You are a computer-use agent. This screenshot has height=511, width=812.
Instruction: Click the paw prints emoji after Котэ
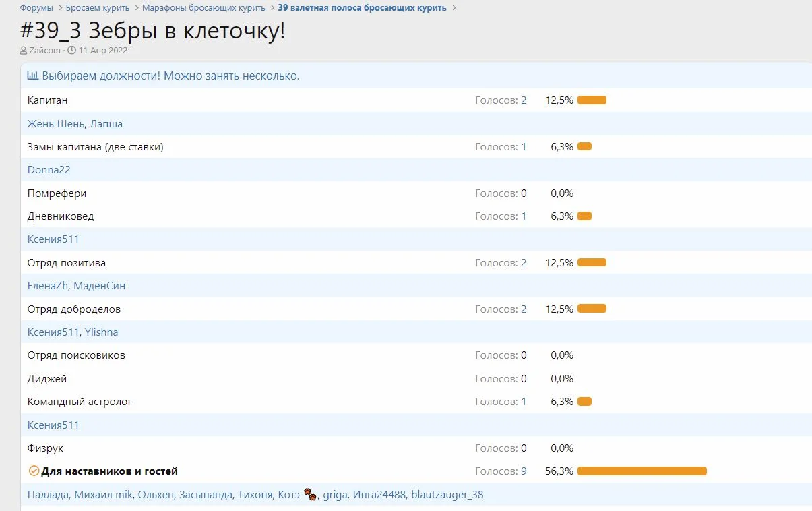click(x=310, y=494)
